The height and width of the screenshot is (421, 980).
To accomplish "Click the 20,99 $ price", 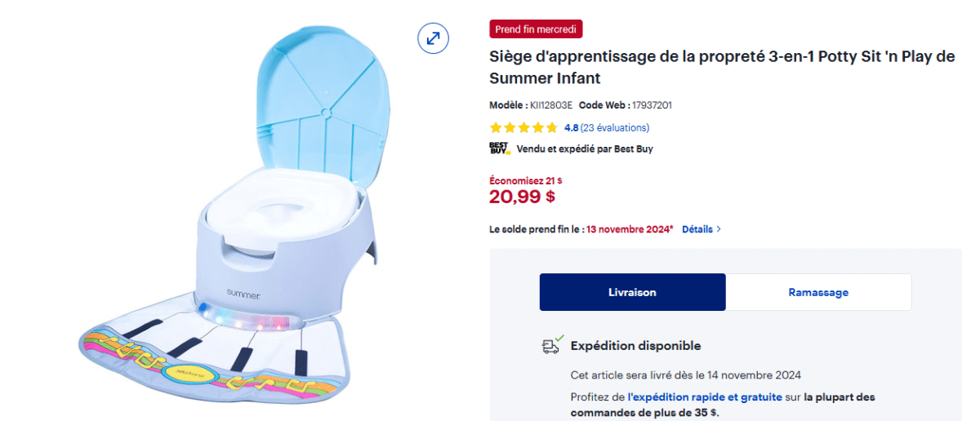I will pos(522,197).
